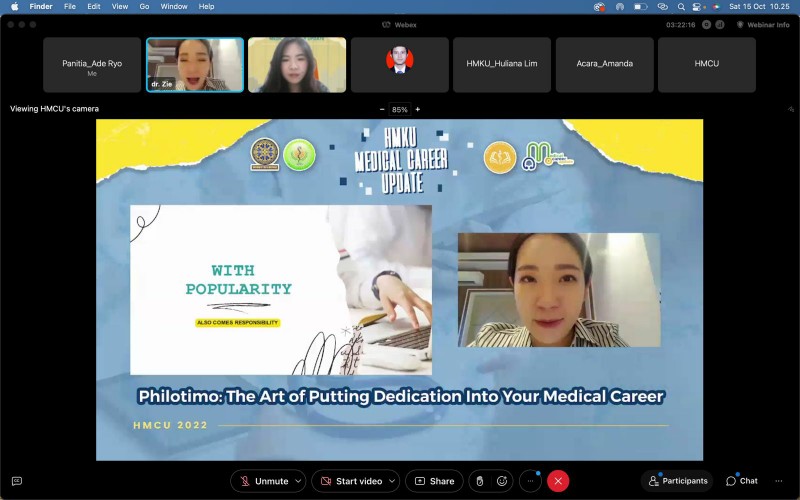The image size is (800, 500).
Task: Open the more options ellipsis in center toolbar
Action: 530,481
